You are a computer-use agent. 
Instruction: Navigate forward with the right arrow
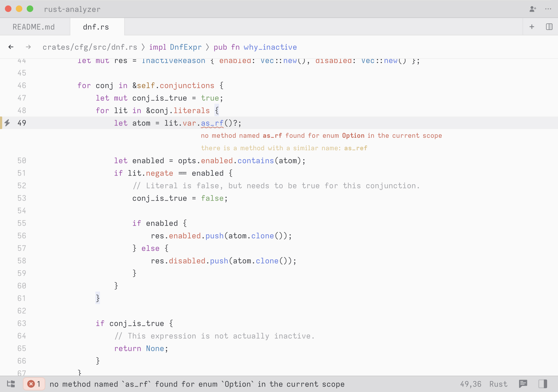[x=28, y=47]
